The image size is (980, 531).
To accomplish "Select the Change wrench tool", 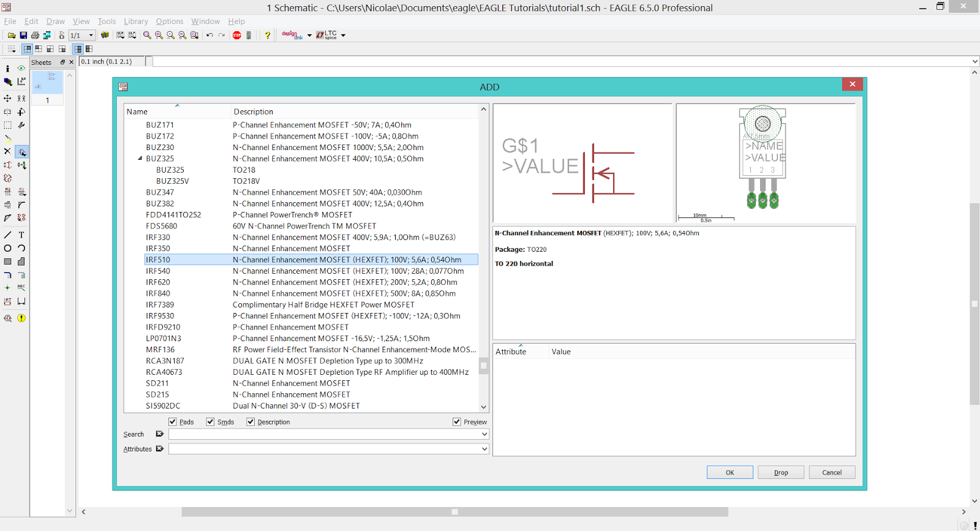I will pos(21,125).
